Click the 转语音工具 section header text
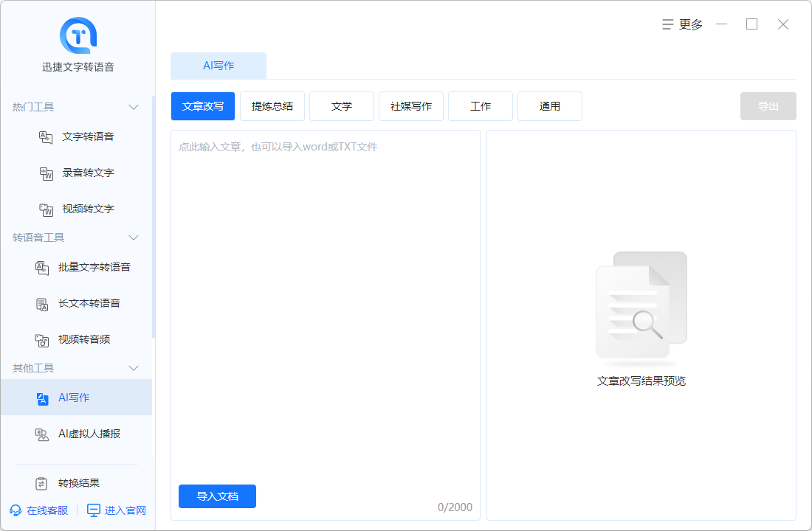This screenshot has height=531, width=812. tap(38, 237)
